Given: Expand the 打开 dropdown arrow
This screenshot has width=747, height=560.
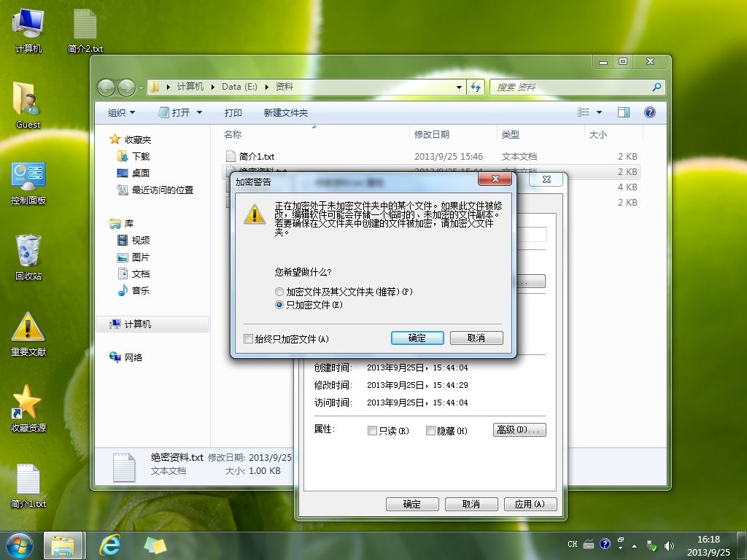Looking at the screenshot, I should (x=200, y=113).
